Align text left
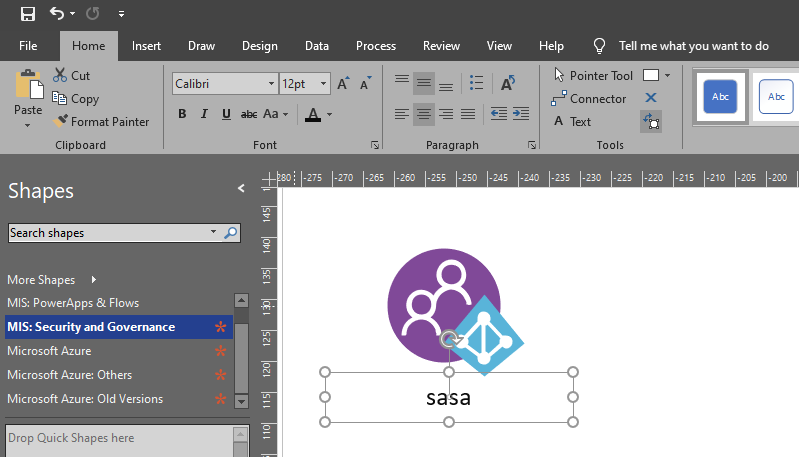This screenshot has height=457, width=799. (402, 114)
